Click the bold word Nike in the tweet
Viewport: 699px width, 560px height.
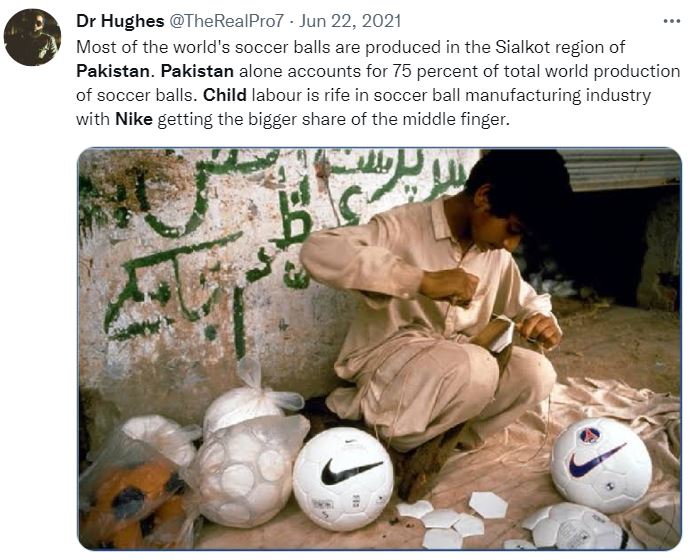point(134,119)
